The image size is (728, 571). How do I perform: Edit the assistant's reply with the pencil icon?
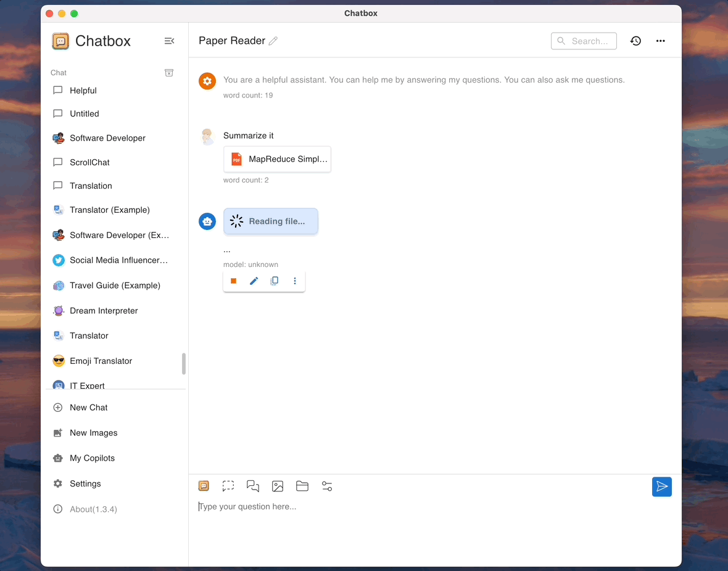pos(254,281)
